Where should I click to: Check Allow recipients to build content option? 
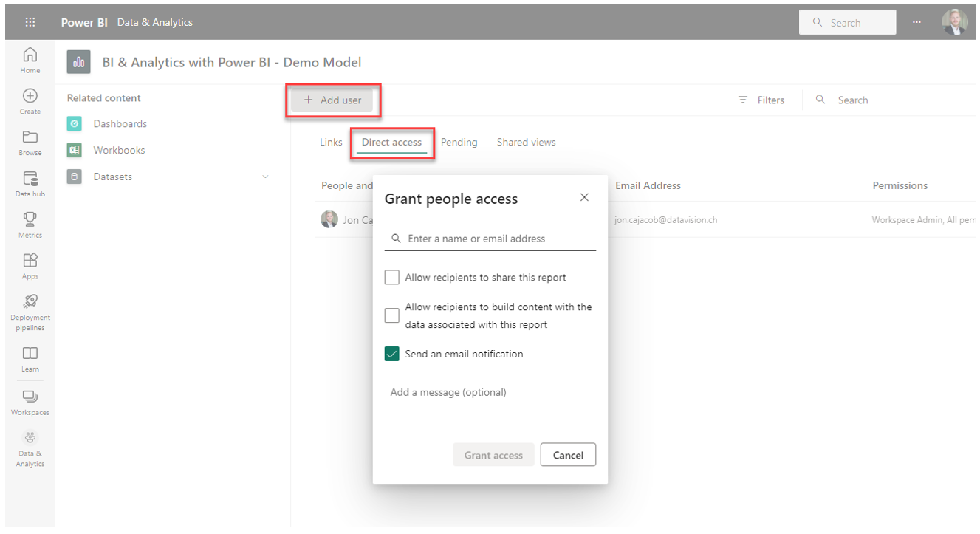coord(392,315)
